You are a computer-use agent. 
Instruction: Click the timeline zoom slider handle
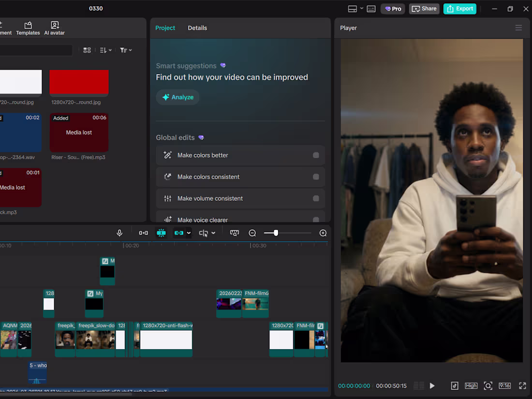tap(276, 233)
